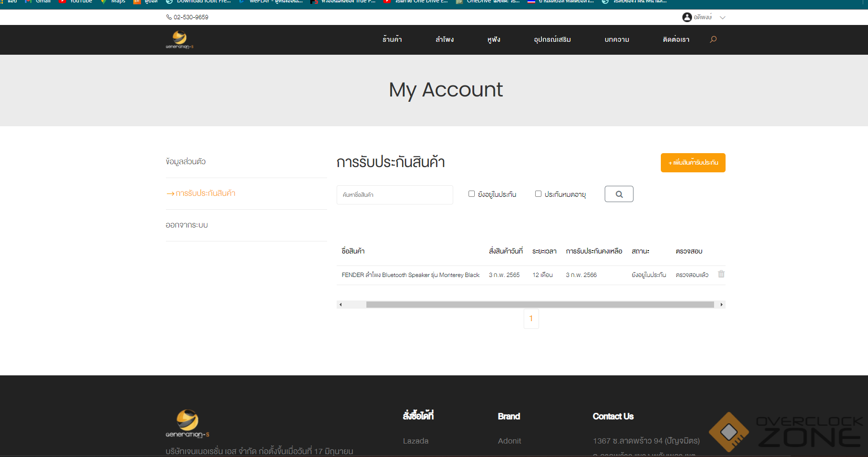
Task: Click the warranty end date 3 ก.พ. 2566
Action: pos(581,275)
